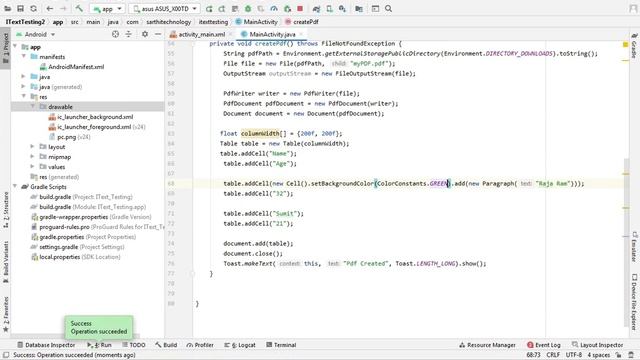Screen dimensions: 640x360
Task: Close the MainActivity.java tab
Action: (x=301, y=34)
